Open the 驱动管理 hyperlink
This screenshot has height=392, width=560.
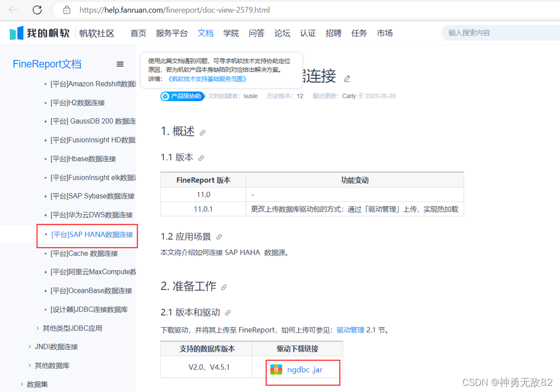coord(350,329)
